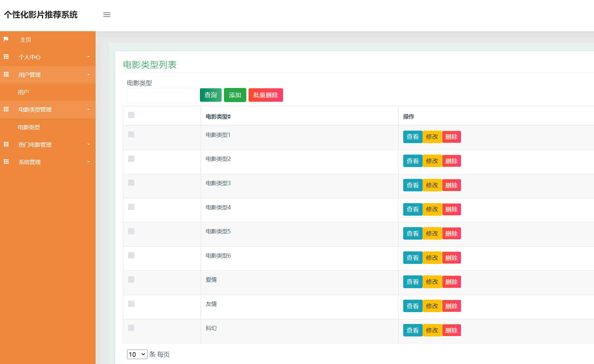
Task: Click the grid icon beside 个人中心
Action: pos(6,57)
